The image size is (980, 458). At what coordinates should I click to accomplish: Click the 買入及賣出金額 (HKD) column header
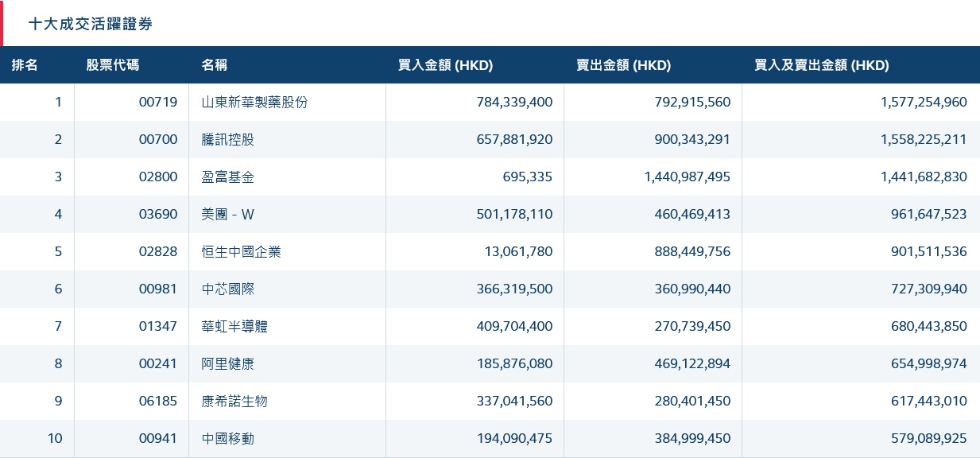(821, 65)
